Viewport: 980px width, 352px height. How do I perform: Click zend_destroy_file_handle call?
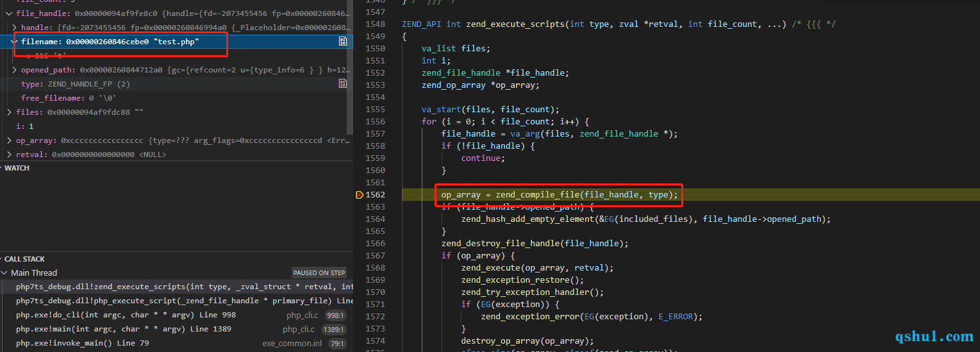click(x=535, y=244)
